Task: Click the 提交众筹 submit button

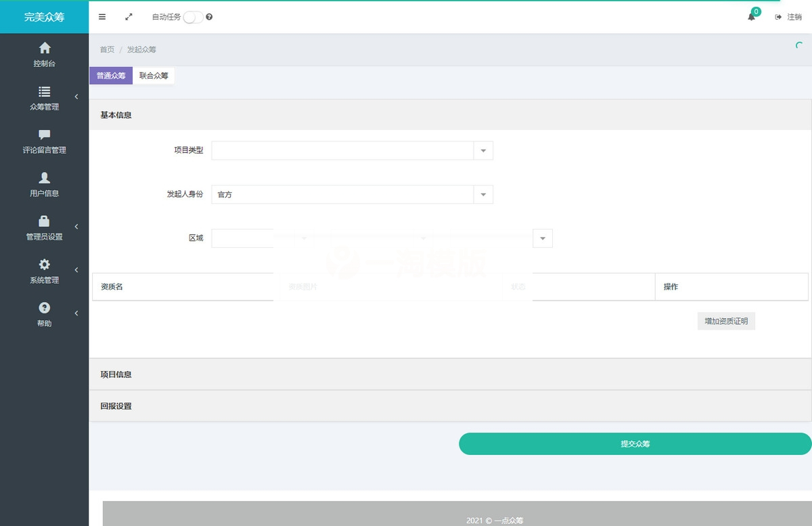Action: [634, 443]
